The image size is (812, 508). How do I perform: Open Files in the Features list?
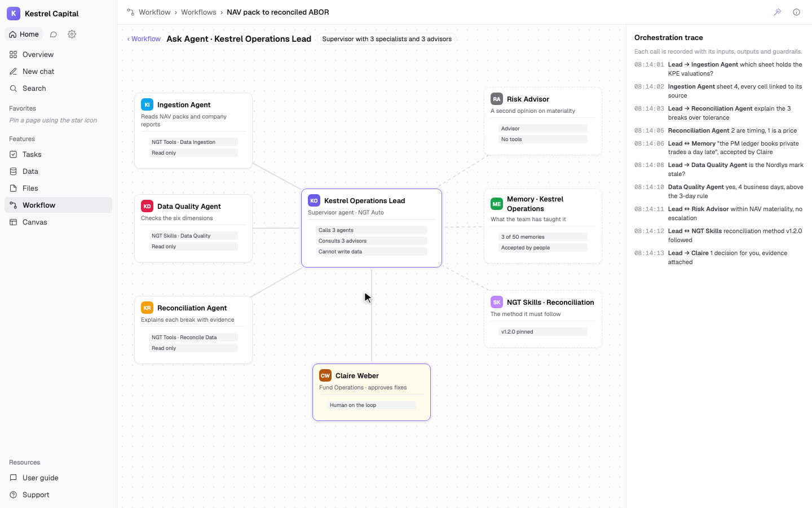(x=58, y=189)
